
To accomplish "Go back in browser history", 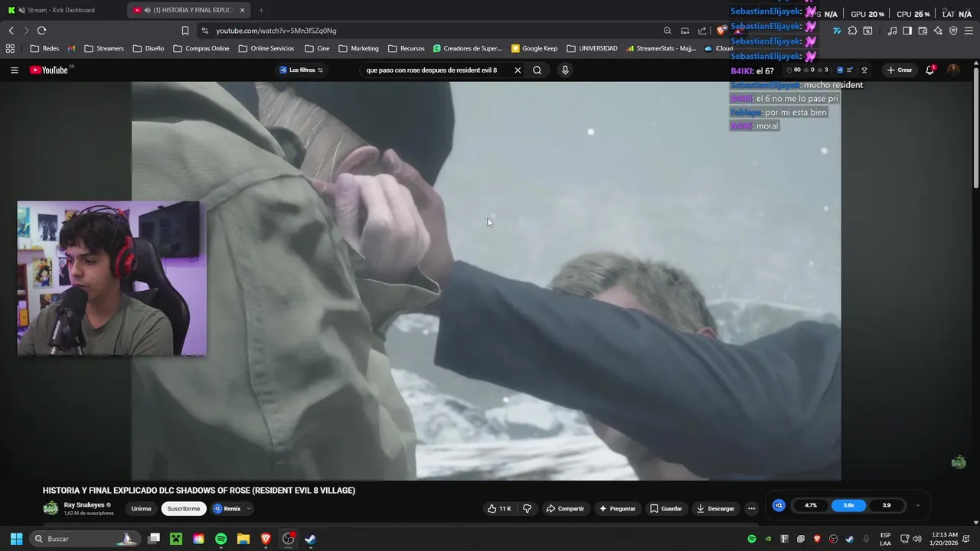I will [x=11, y=31].
